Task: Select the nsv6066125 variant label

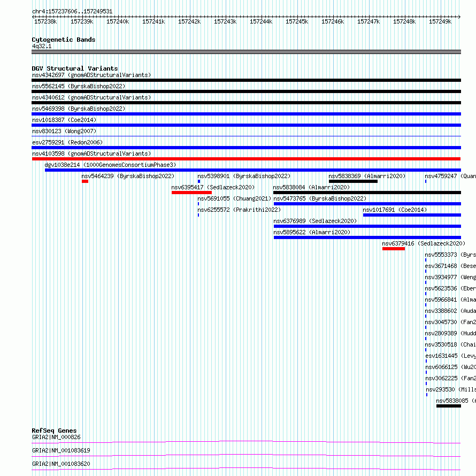Action: click(450, 367)
